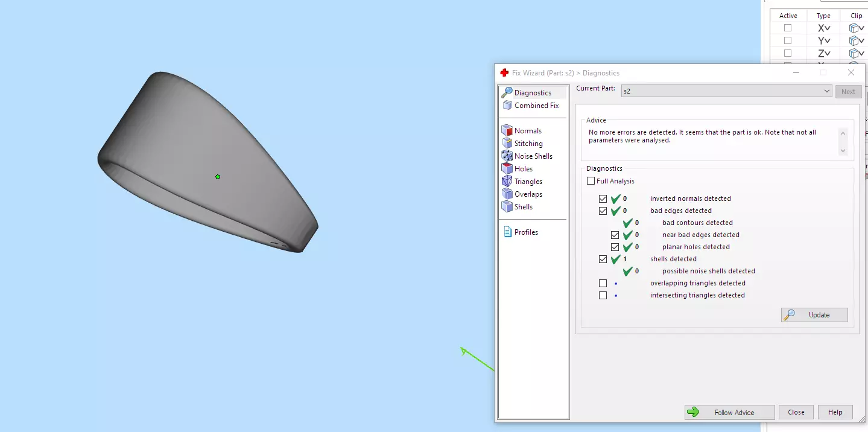The width and height of the screenshot is (868, 432).
Task: Click the Type column header
Action: pos(823,16)
